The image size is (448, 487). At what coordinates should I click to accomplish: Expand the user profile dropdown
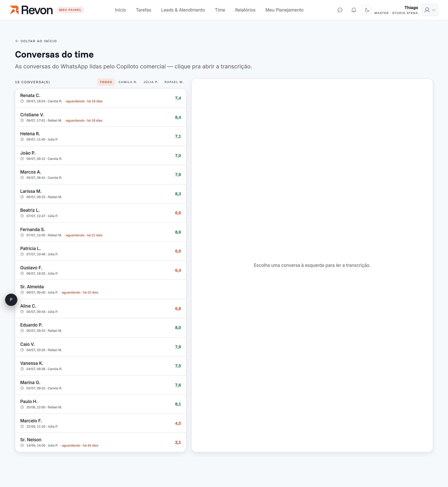point(430,10)
